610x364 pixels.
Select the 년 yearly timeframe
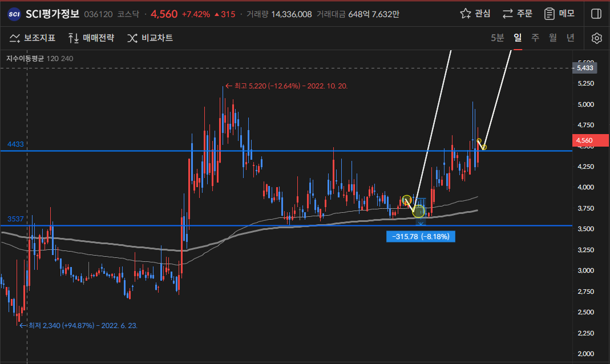(570, 38)
